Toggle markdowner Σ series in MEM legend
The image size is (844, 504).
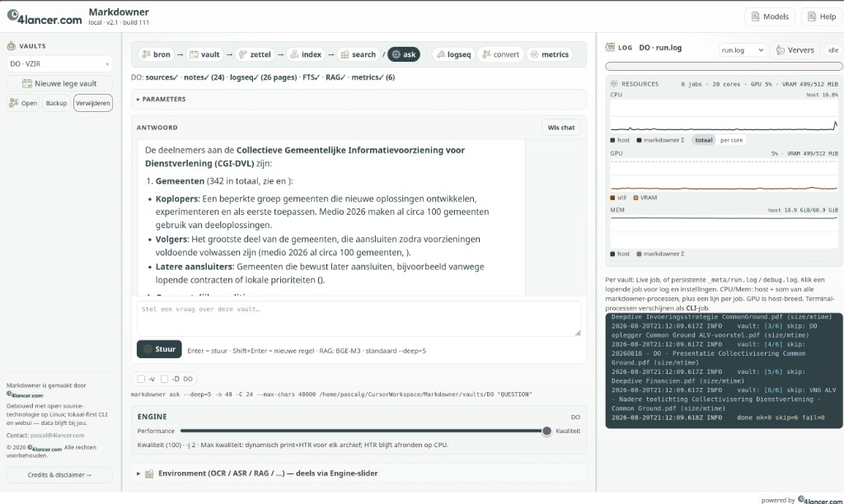(x=660, y=254)
